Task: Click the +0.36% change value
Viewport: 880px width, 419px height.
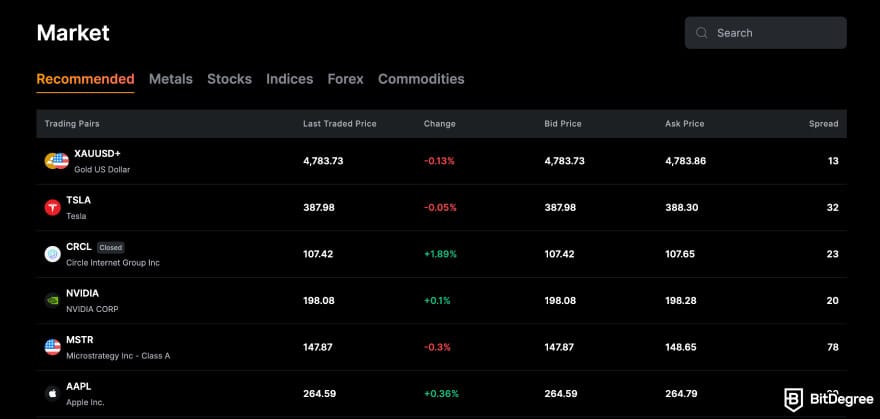Action: coord(441,394)
